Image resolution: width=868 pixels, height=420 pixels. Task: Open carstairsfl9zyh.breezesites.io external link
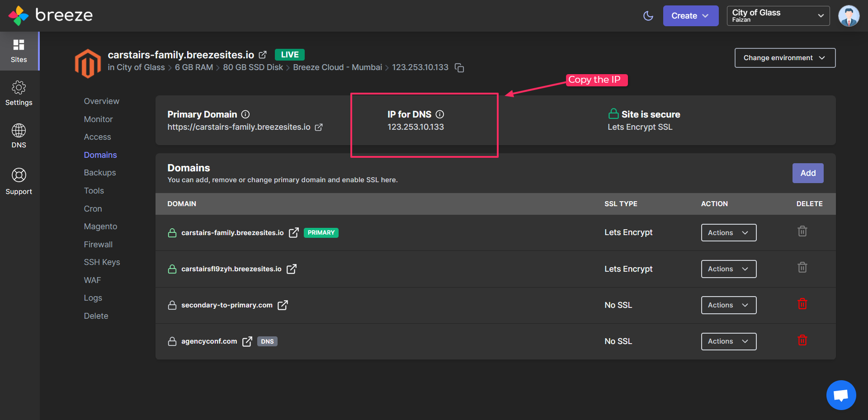pyautogui.click(x=292, y=269)
